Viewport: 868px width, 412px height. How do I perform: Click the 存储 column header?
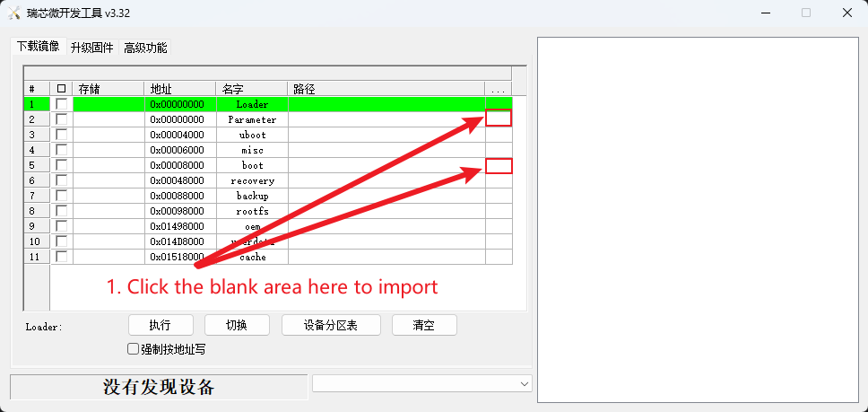[x=108, y=89]
